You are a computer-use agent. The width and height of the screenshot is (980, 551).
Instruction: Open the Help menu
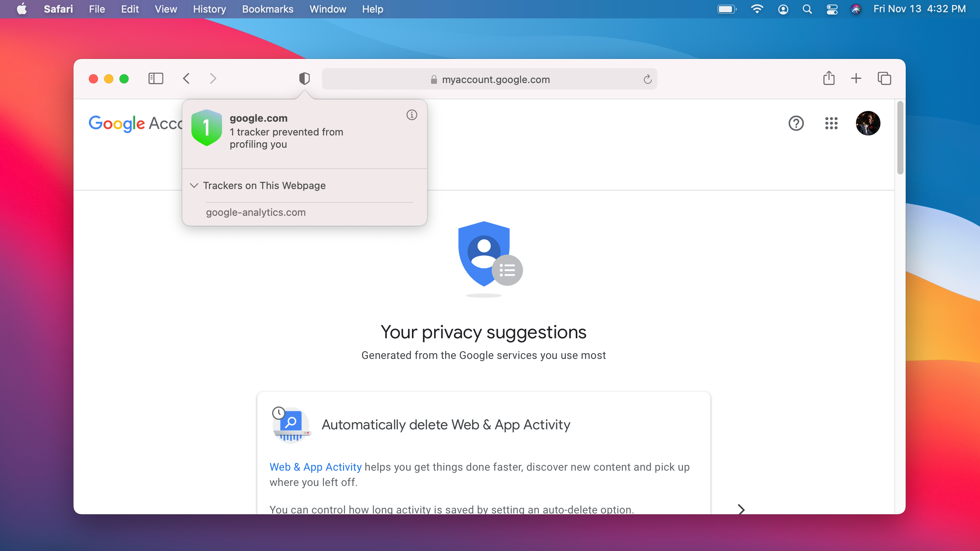point(372,9)
